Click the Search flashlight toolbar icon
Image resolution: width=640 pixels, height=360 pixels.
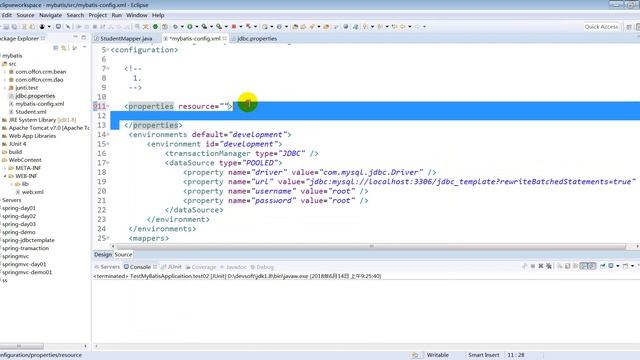(x=312, y=27)
